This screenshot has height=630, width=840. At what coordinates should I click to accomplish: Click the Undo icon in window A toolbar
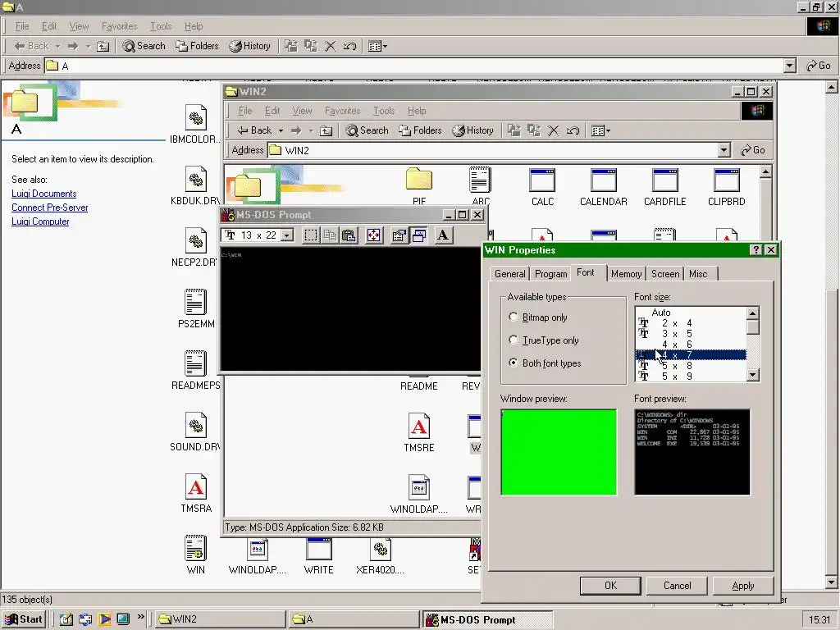point(349,46)
